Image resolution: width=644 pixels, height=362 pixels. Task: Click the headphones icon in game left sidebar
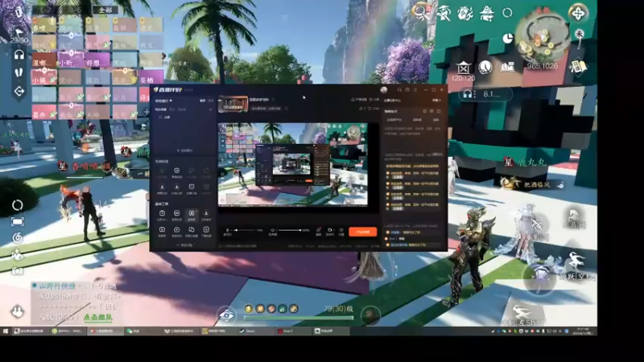pyautogui.click(x=19, y=55)
